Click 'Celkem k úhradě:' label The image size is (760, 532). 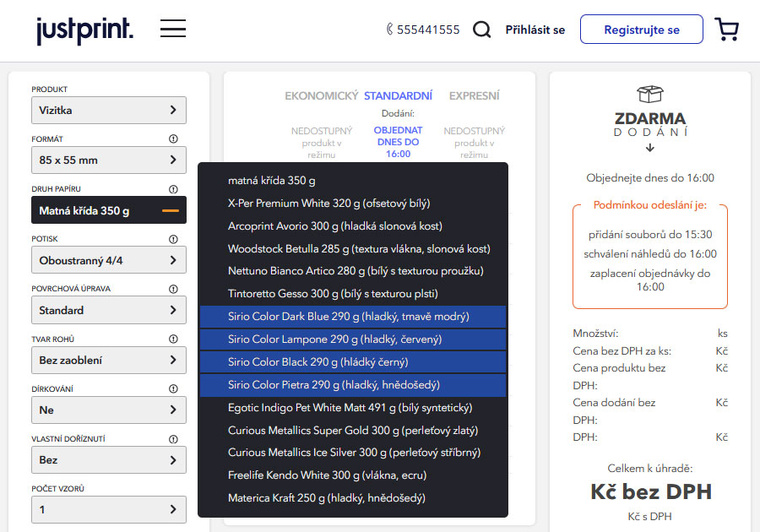pos(650,468)
